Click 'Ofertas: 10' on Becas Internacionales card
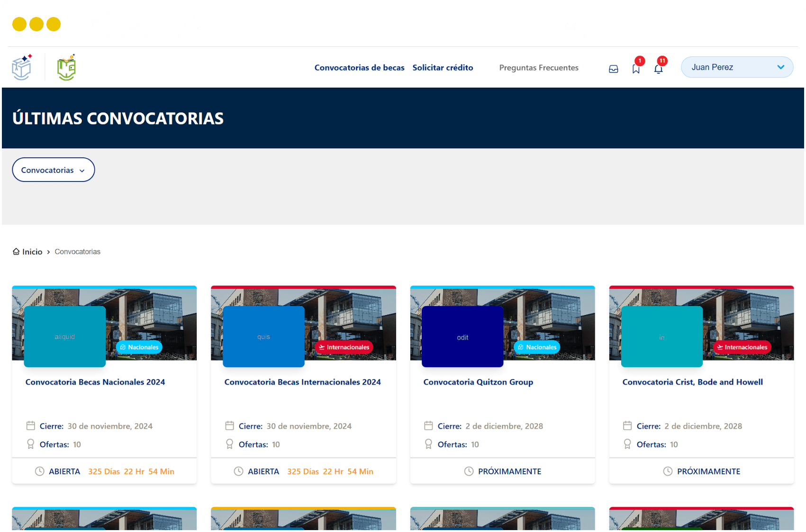806x532 pixels. [x=259, y=444]
